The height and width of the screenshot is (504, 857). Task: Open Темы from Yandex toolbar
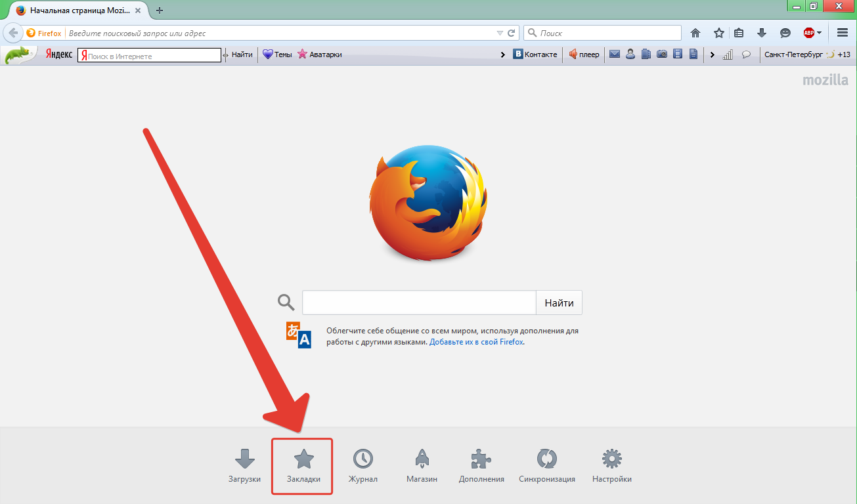click(x=277, y=54)
